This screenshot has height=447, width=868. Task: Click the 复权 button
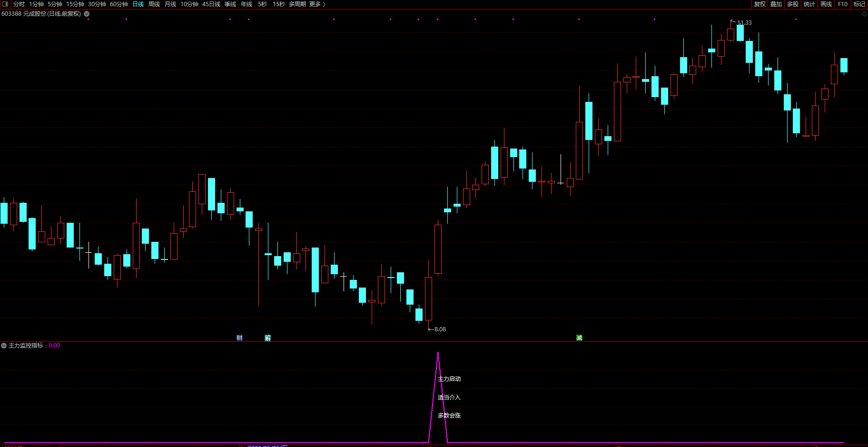(760, 4)
